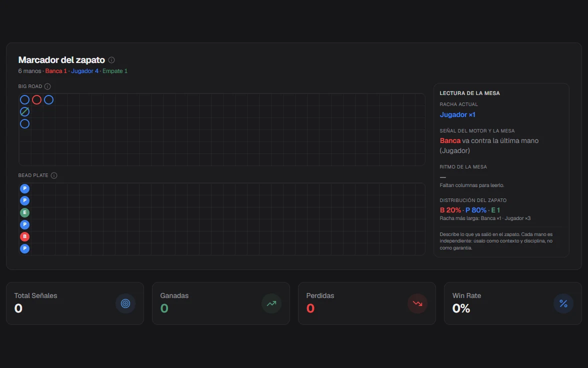This screenshot has height=368, width=588.
Task: Click the 0% value under Win Rate
Action: [461, 308]
